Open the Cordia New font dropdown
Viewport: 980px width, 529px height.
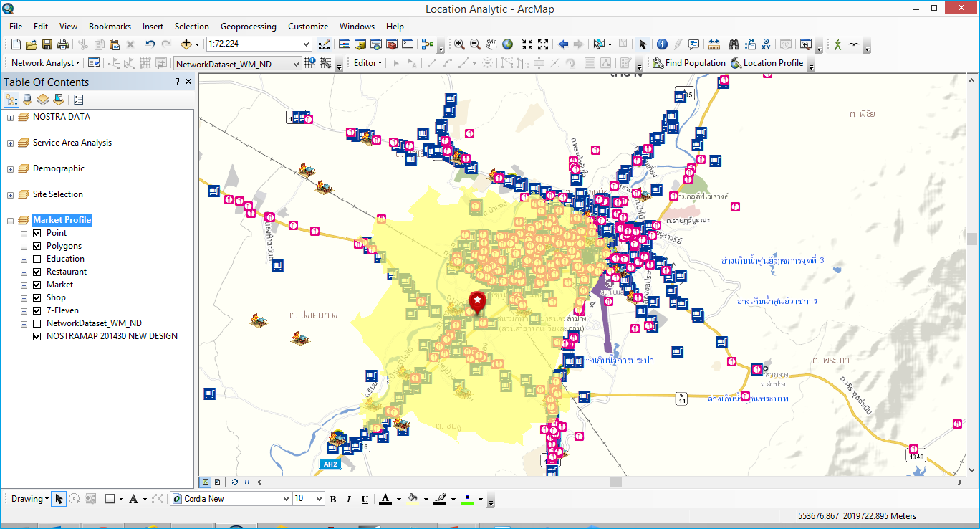pyautogui.click(x=286, y=499)
